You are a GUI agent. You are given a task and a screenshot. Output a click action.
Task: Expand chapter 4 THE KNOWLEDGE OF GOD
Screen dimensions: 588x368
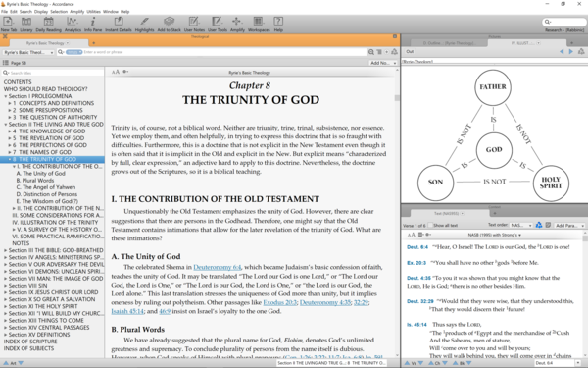coord(10,131)
